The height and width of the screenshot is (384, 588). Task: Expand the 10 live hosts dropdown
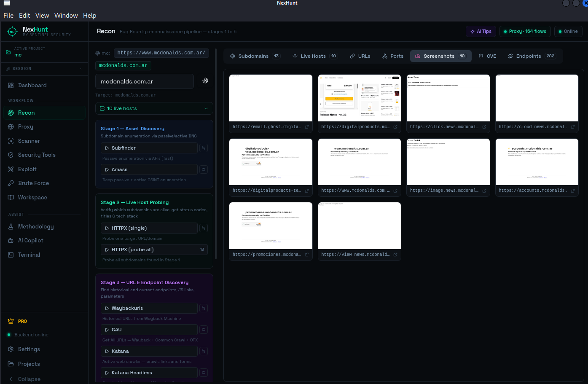[x=154, y=108]
